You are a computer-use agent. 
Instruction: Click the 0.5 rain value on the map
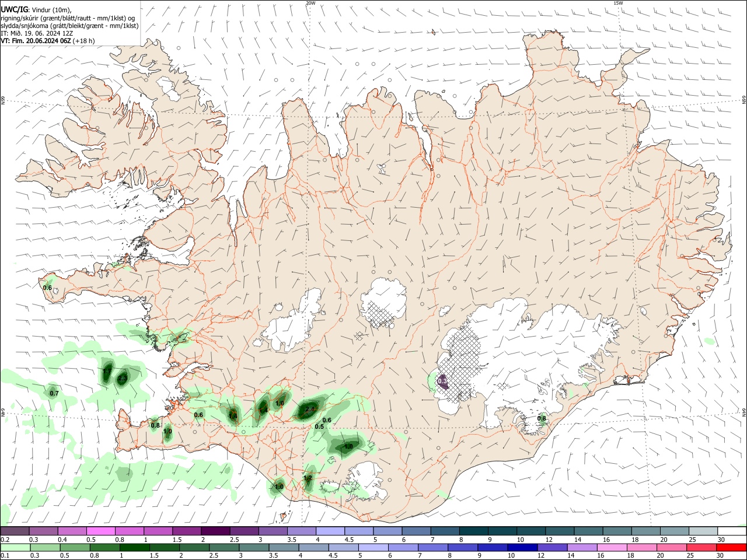319,427
